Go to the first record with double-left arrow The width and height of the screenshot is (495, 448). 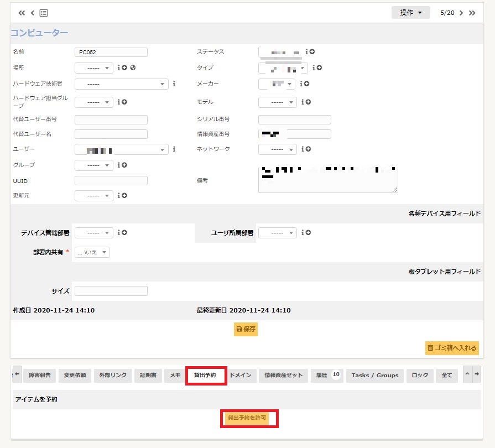click(x=22, y=13)
